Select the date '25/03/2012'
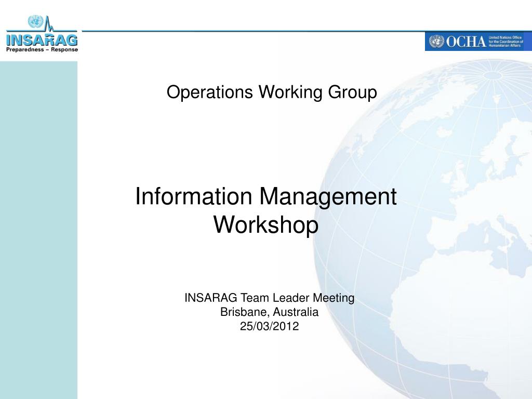This screenshot has height=399, width=532. click(270, 326)
